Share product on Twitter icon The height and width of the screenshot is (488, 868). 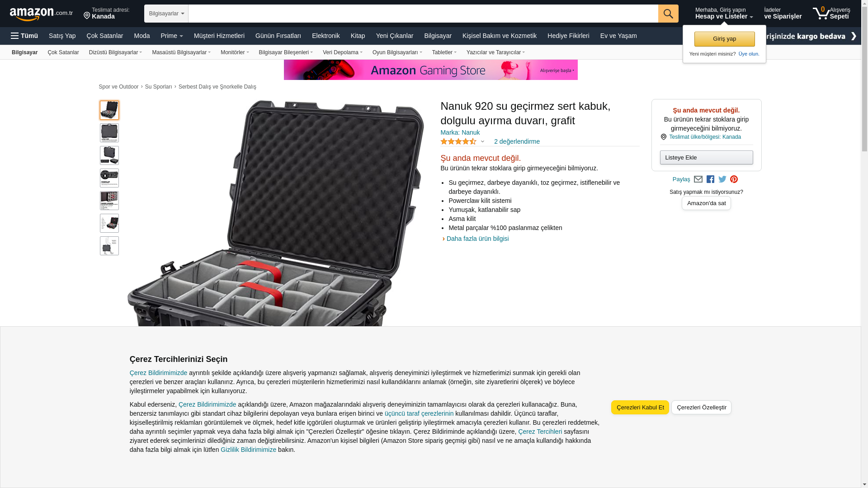click(722, 179)
